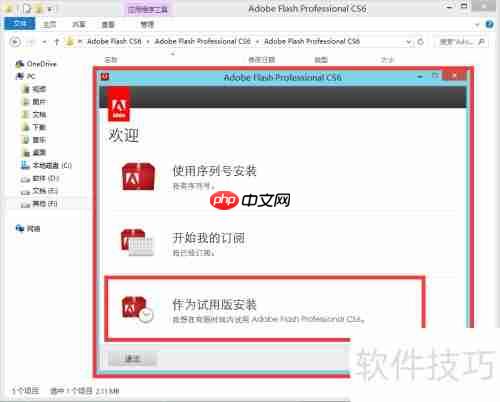This screenshot has width=500, height=402.
Task: Click the Explorer window folder icon
Action: (9, 9)
